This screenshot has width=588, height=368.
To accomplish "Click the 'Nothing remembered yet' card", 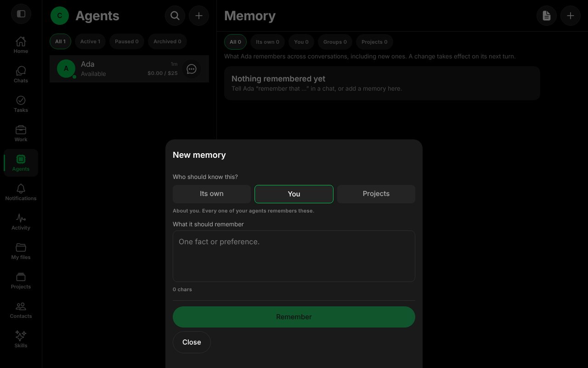I will coord(382,83).
